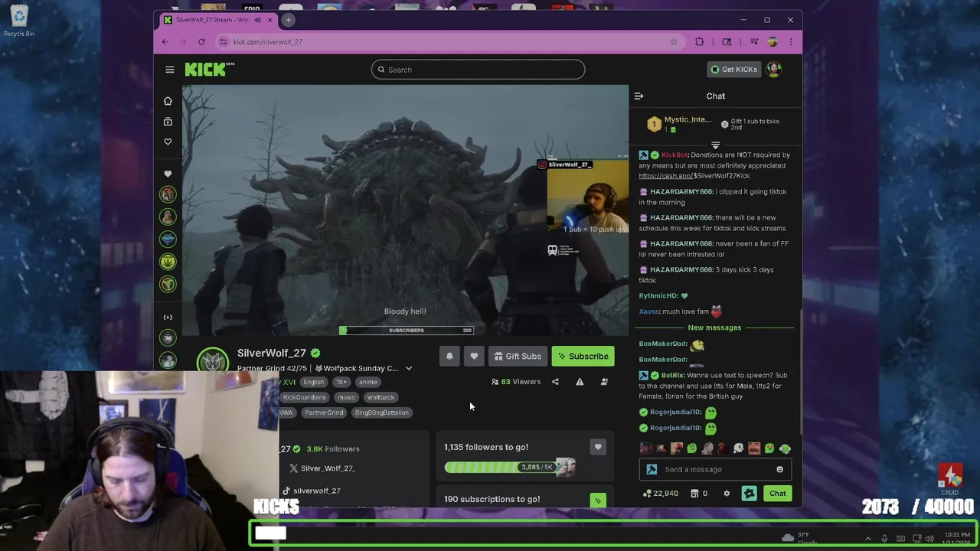Click subscribe icon on subscriptions goal card
The height and width of the screenshot is (551, 980).
598,500
